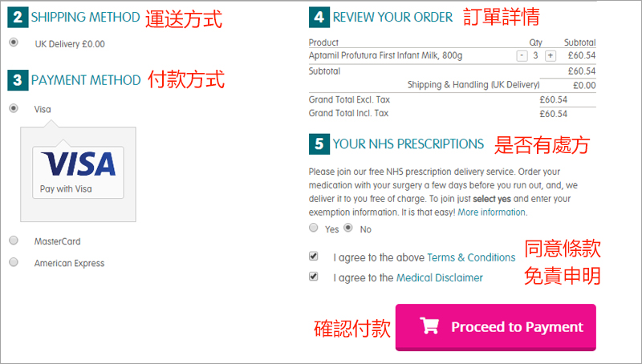Choose MasterCard payment option
Image resolution: width=642 pixels, height=364 pixels.
point(14,241)
